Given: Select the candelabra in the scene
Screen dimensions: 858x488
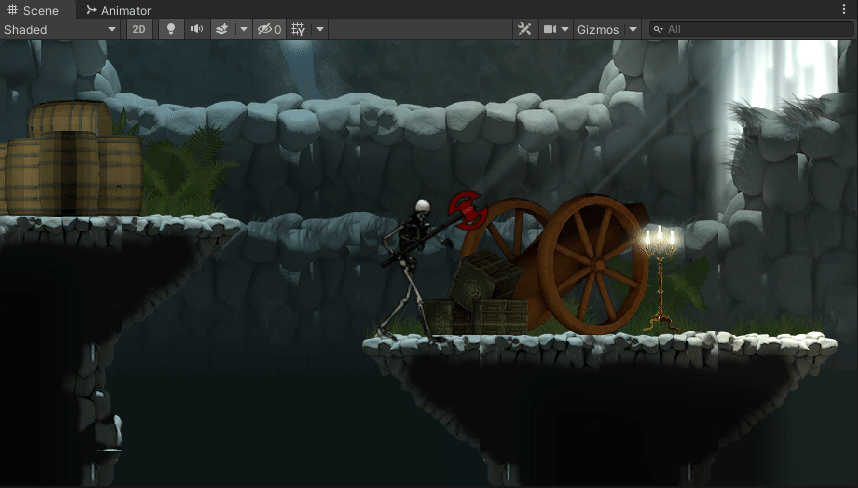Looking at the screenshot, I should coord(660,278).
